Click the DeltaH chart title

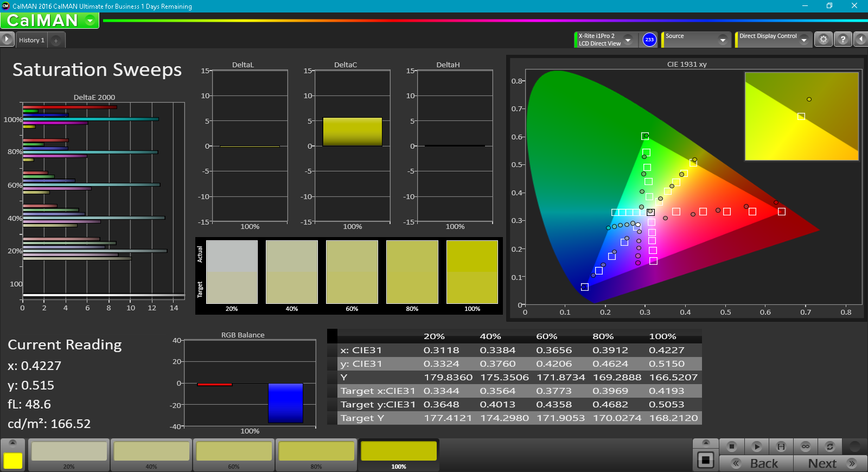[x=448, y=65]
